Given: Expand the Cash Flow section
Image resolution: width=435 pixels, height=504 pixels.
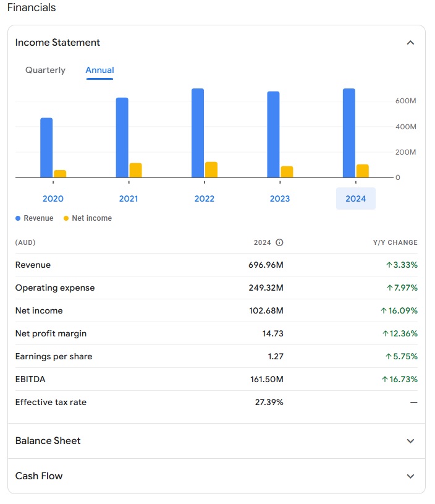Looking at the screenshot, I should pos(410,476).
